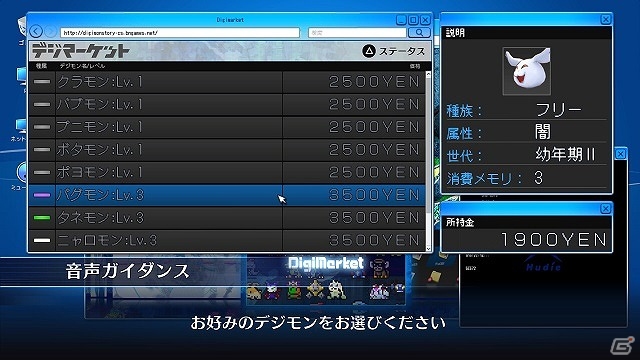Image resolution: width=640 pixels, height=360 pixels.
Task: Select the パブモン:Lv.1 row
Action: tap(227, 104)
